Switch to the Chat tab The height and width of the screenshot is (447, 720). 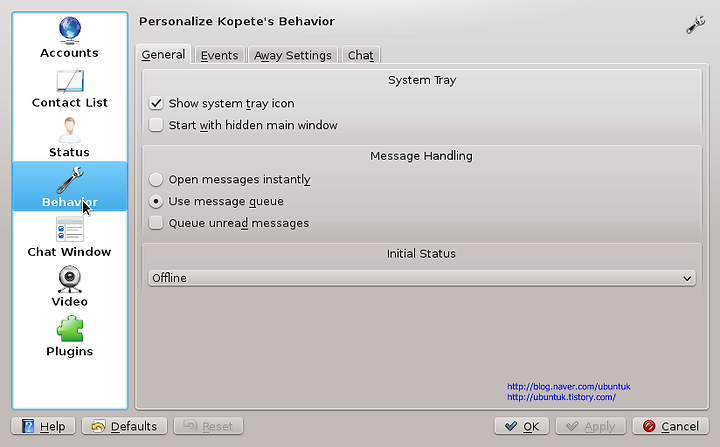click(360, 55)
